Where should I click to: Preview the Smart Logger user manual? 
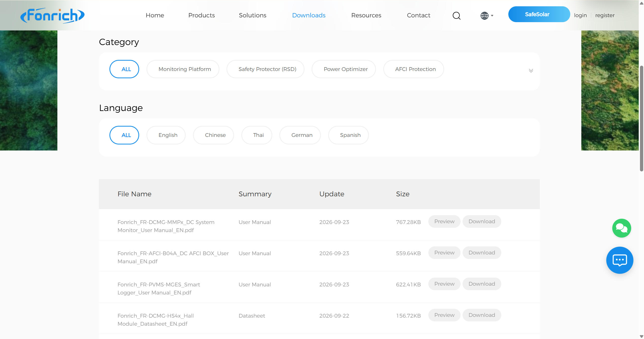pos(444,284)
